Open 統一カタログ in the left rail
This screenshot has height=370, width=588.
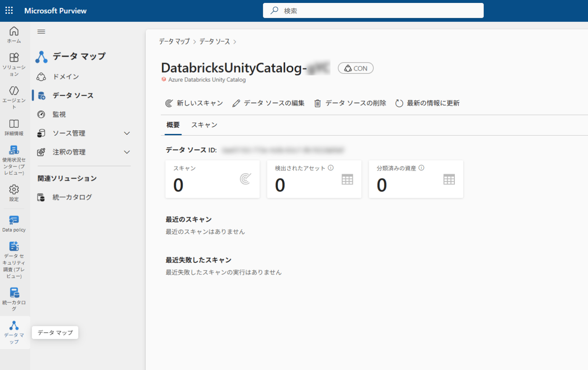[14, 299]
